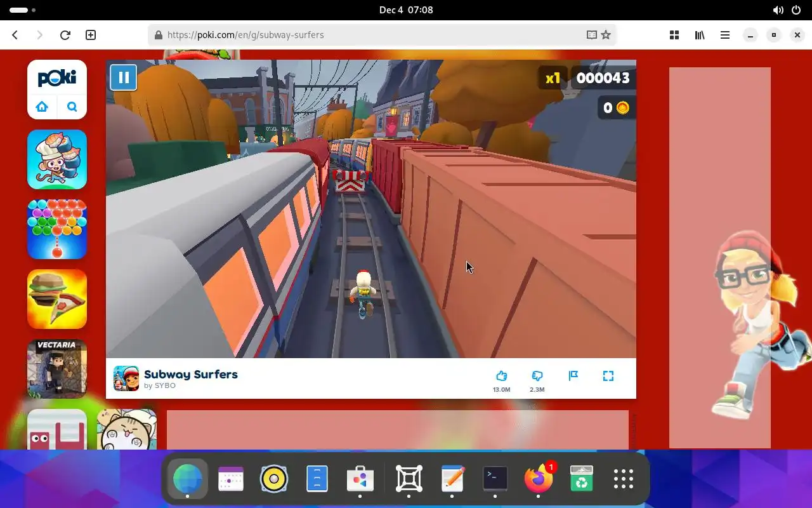Enter fullscreen mode for the game
812x508 pixels.
(x=608, y=376)
